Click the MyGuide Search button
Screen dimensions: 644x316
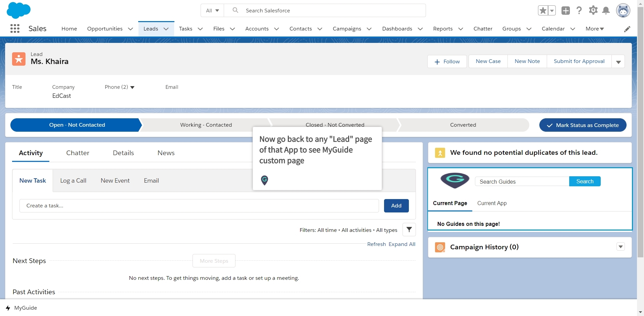(x=585, y=181)
